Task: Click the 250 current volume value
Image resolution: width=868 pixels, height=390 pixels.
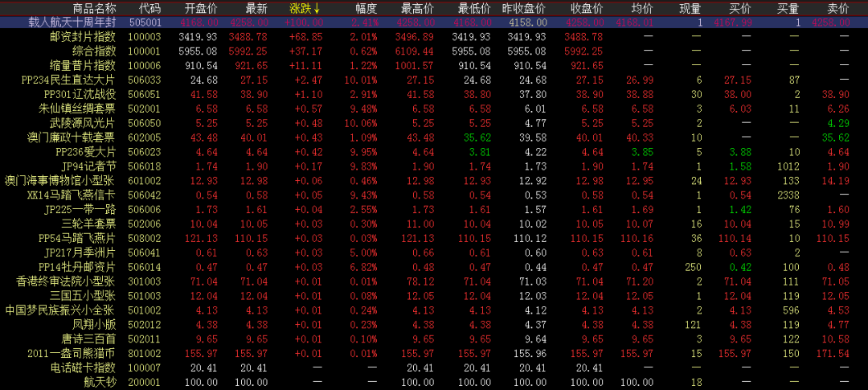Action: point(693,267)
